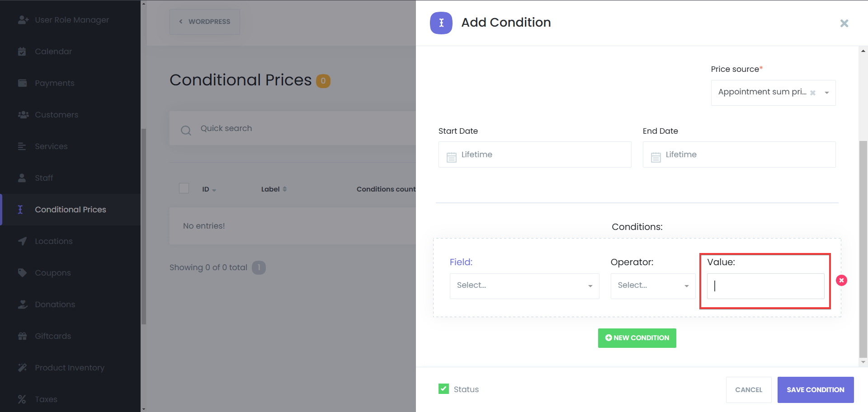Click the Save Condition button

(x=815, y=389)
